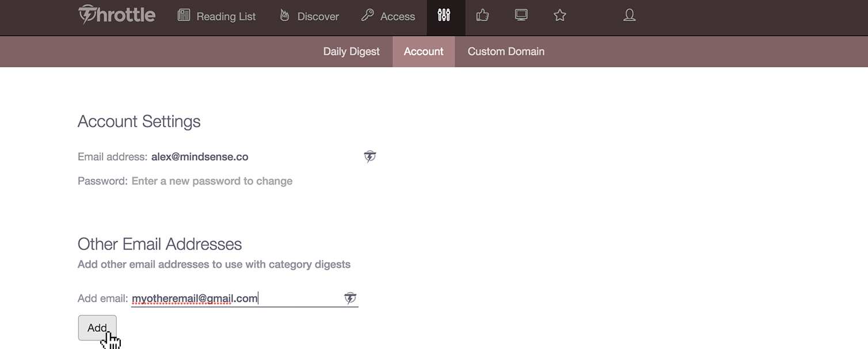Click the Discover flame icon
Viewport: 868px width, 349px height.
click(x=284, y=16)
